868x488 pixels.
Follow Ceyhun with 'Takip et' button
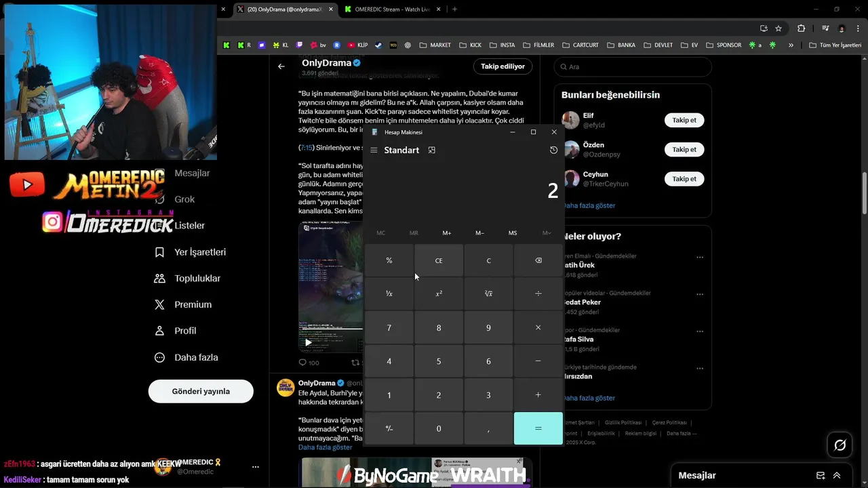pyautogui.click(x=684, y=179)
